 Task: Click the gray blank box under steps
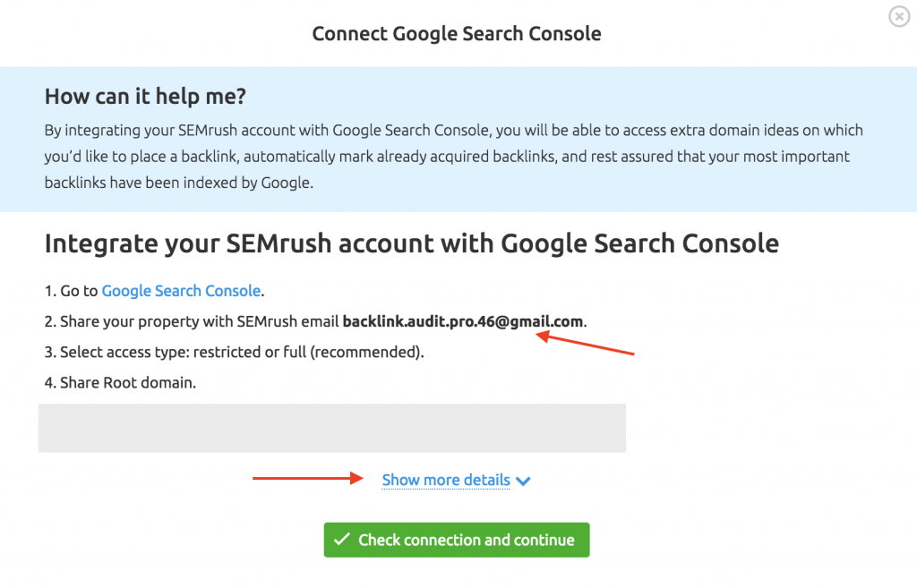(x=331, y=428)
